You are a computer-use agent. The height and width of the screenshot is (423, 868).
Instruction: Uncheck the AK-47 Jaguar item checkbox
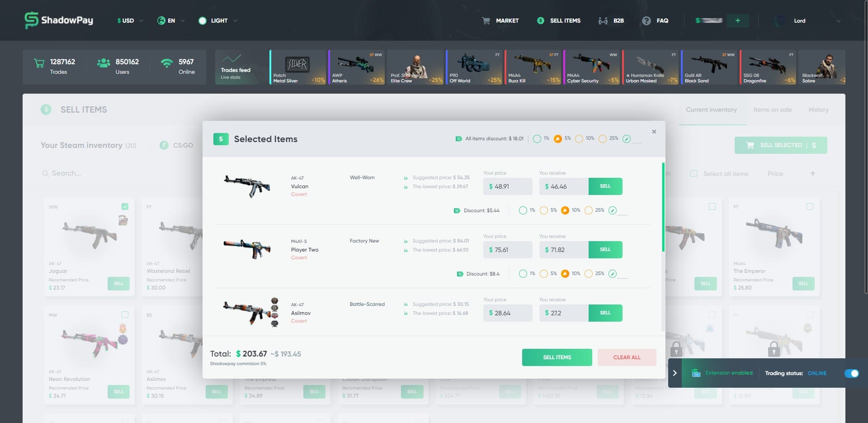click(125, 206)
